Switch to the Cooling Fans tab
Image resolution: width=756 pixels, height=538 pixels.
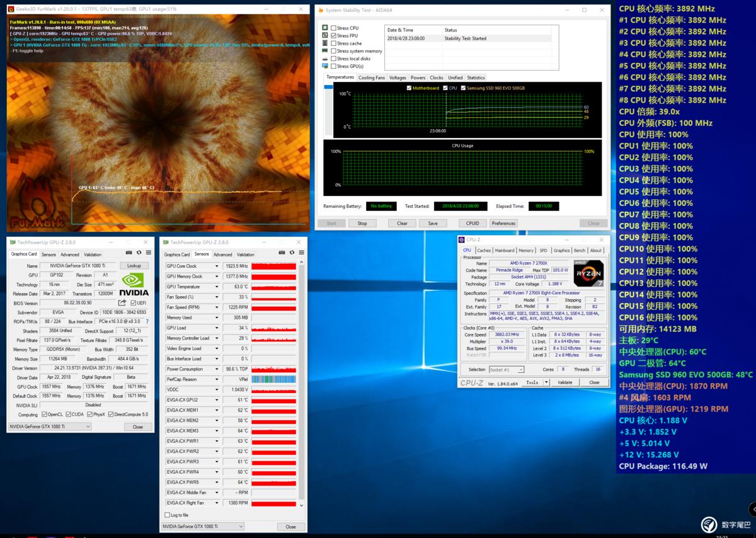pyautogui.click(x=371, y=77)
